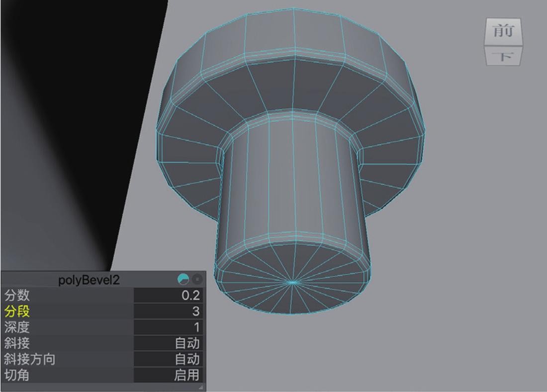
Task: Click the teal pie icon in polyBevel2 header
Action: tap(183, 280)
